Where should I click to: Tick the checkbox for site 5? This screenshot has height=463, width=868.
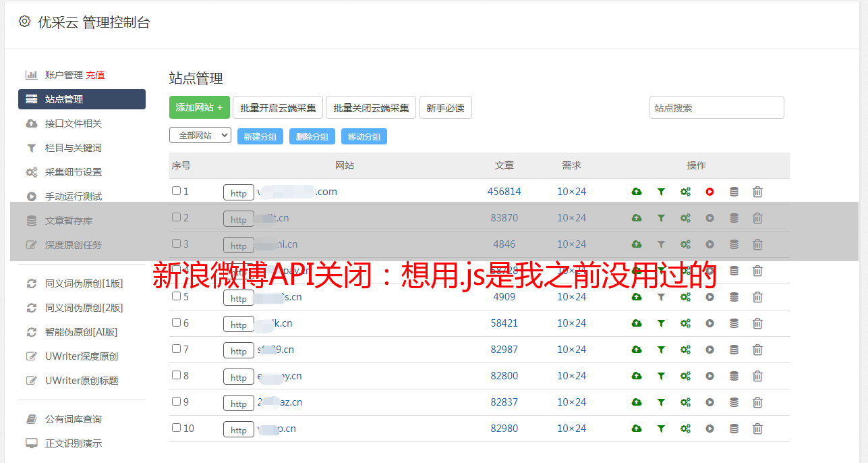(176, 296)
